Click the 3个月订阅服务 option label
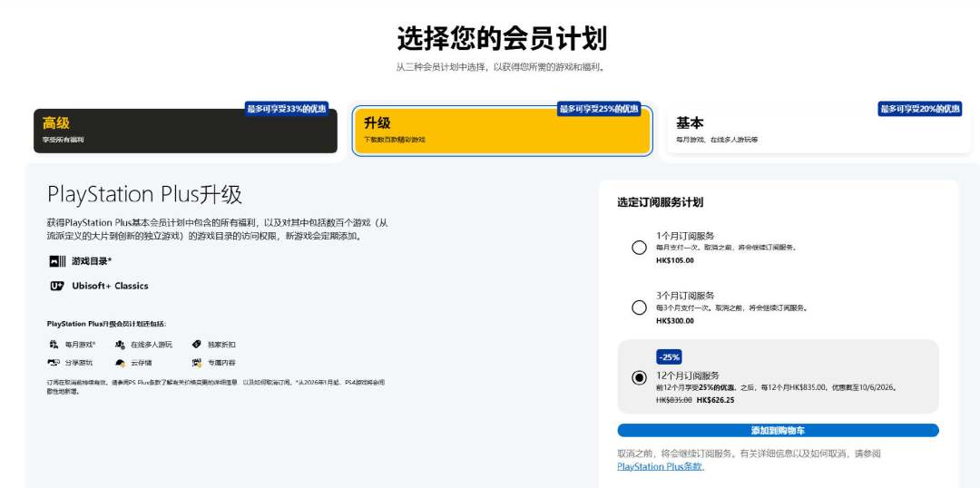The height and width of the screenshot is (488, 980). tap(685, 296)
